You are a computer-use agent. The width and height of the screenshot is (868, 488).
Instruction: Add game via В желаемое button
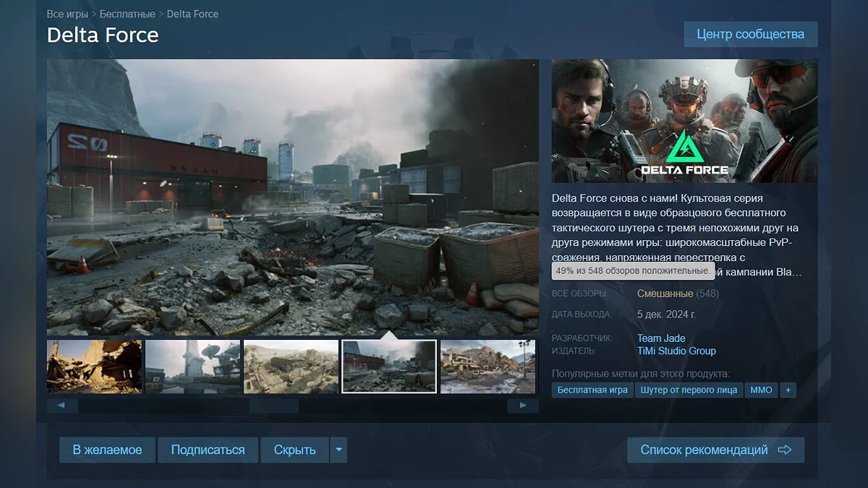tap(107, 450)
